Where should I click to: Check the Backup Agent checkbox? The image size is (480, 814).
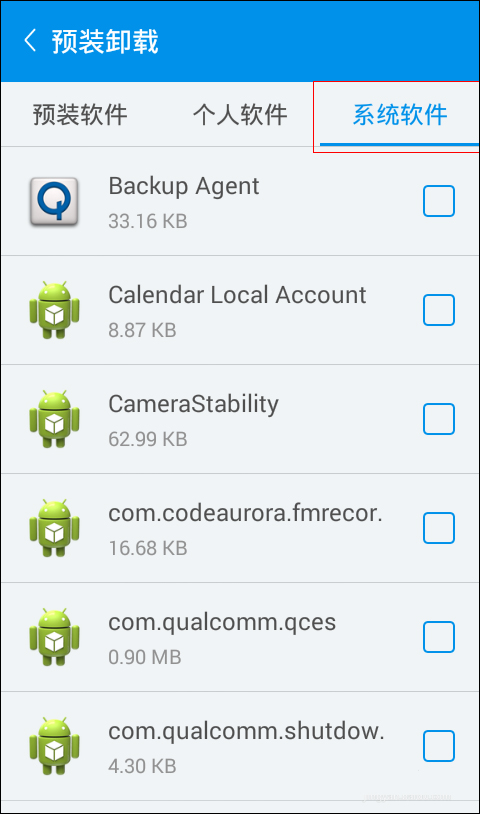[x=439, y=201]
